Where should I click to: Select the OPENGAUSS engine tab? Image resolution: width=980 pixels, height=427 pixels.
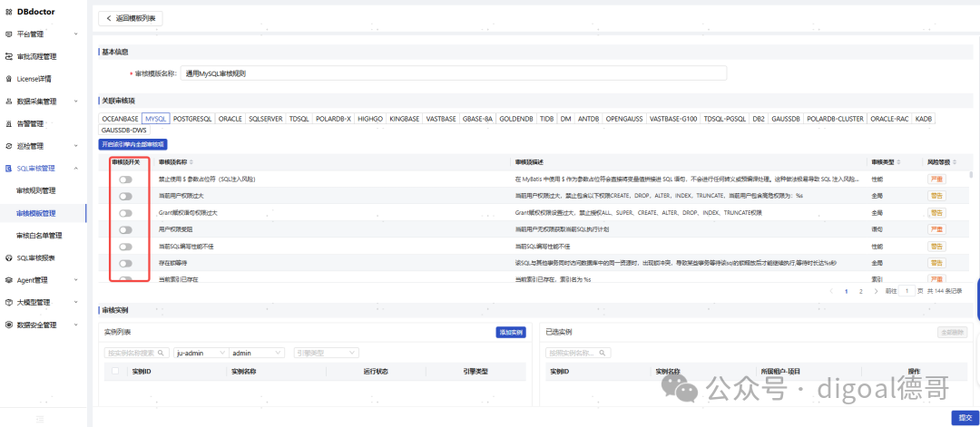(623, 118)
